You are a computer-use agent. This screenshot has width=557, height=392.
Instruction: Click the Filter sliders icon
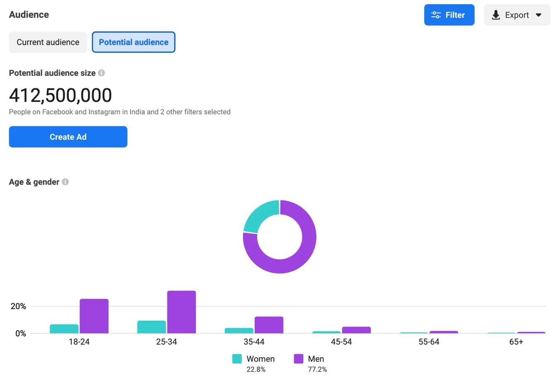tap(436, 15)
